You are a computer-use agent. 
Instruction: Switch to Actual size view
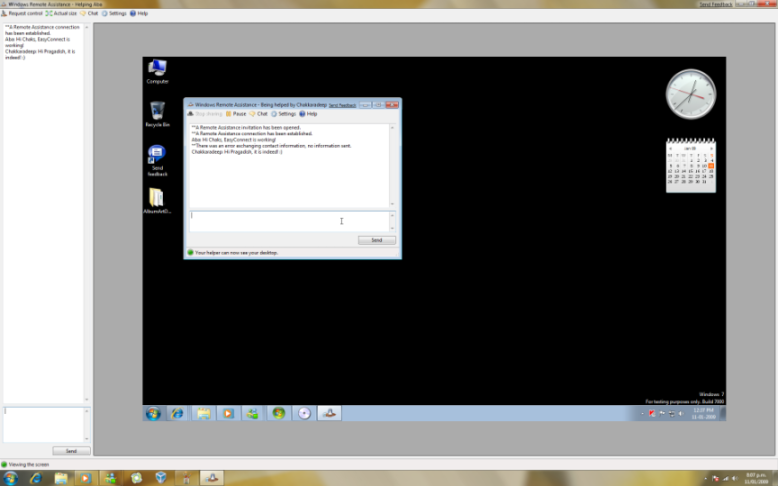[61, 13]
